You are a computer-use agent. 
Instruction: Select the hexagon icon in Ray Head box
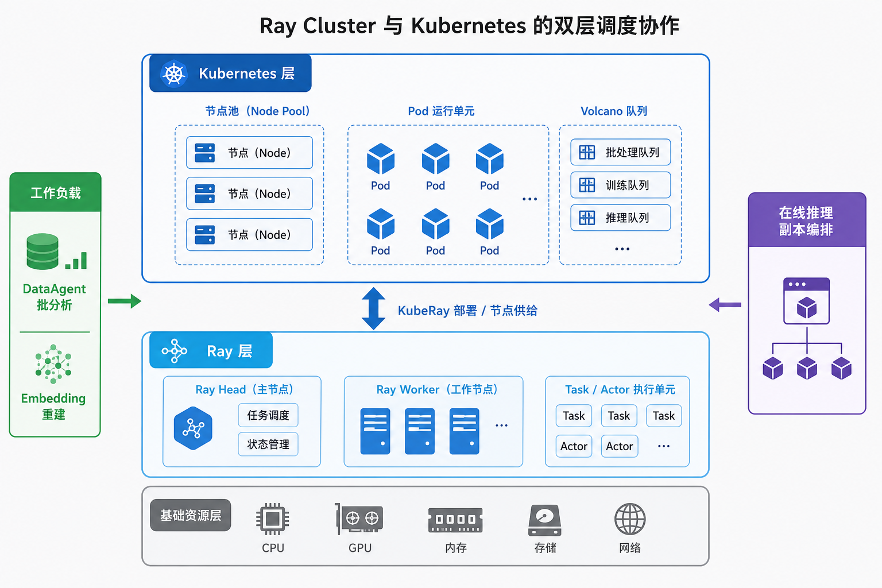pos(193,428)
